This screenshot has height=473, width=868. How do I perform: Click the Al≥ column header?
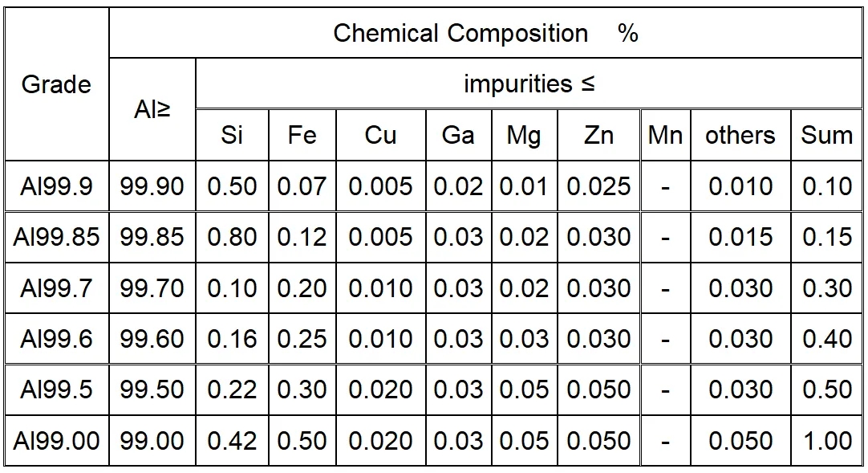(x=152, y=110)
